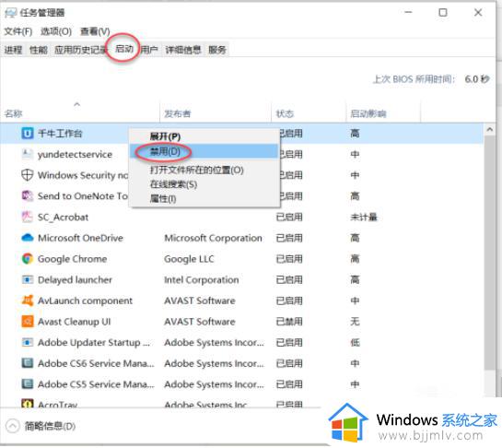Select the Delayed launcher row name
This screenshot has height=448, width=502.
[x=75, y=279]
